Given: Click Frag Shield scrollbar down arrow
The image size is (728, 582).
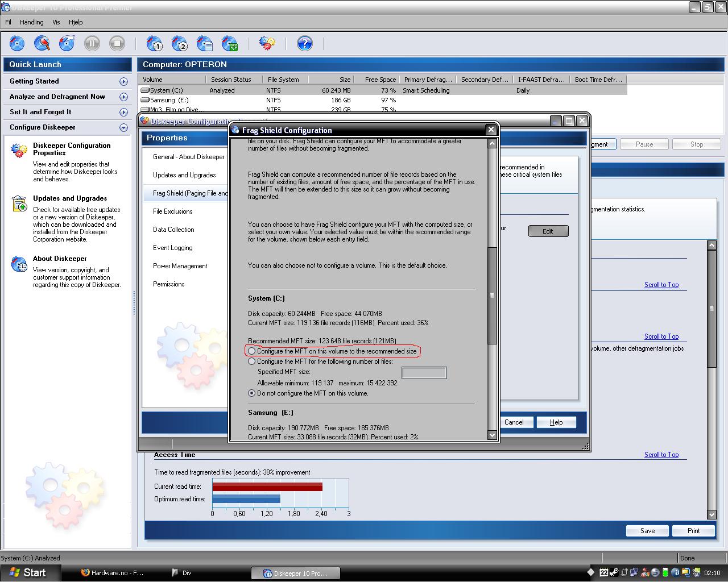Looking at the screenshot, I should [x=492, y=435].
